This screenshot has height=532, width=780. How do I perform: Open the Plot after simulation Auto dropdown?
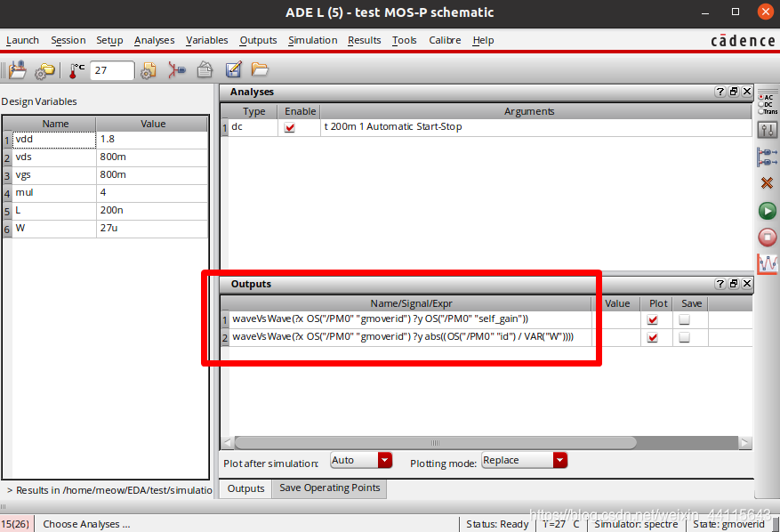coord(361,460)
